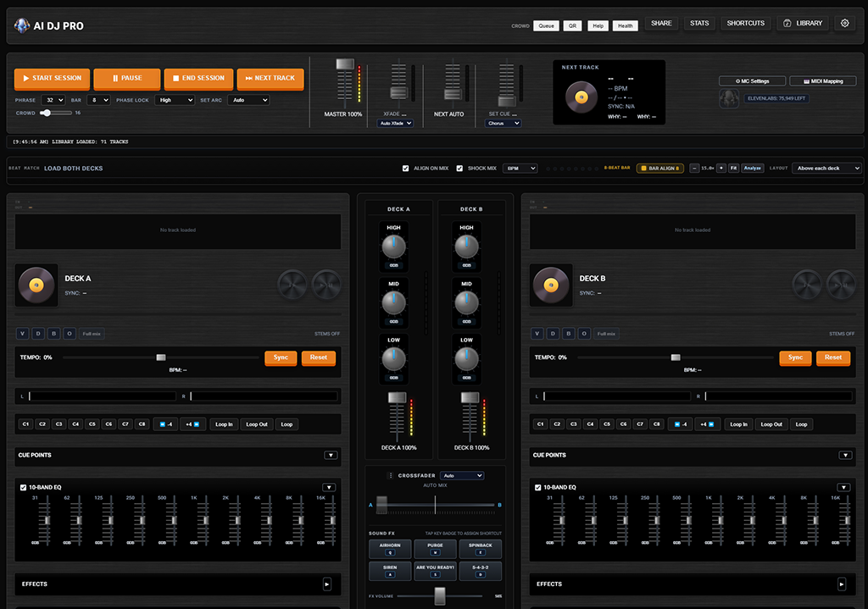
Task: Expand Deck B Effects panel
Action: pyautogui.click(x=842, y=584)
